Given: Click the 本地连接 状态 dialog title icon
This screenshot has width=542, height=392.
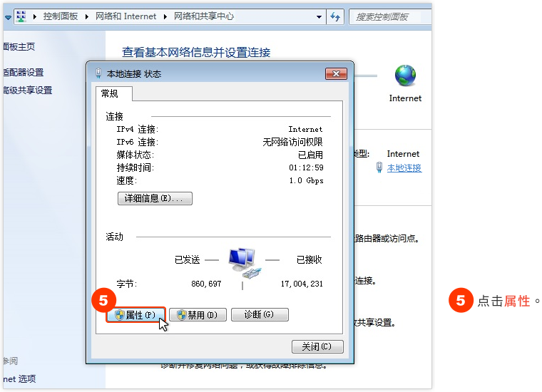Looking at the screenshot, I should click(x=98, y=73).
